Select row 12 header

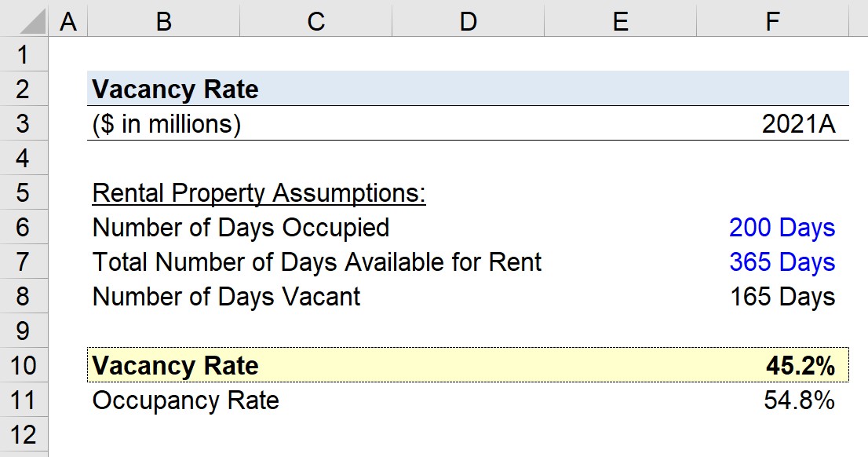24,435
